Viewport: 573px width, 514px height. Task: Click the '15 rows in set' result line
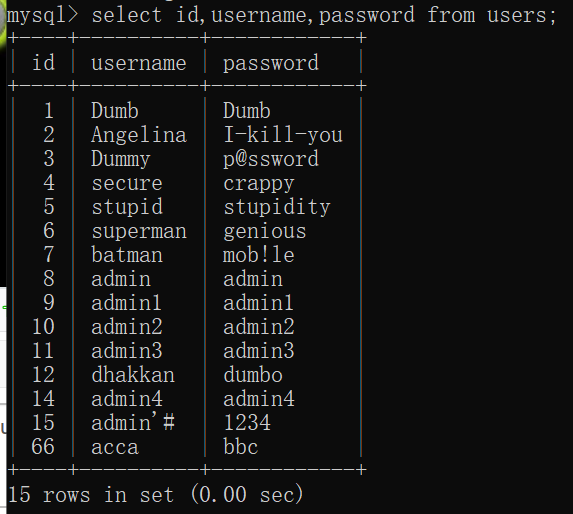(155, 495)
